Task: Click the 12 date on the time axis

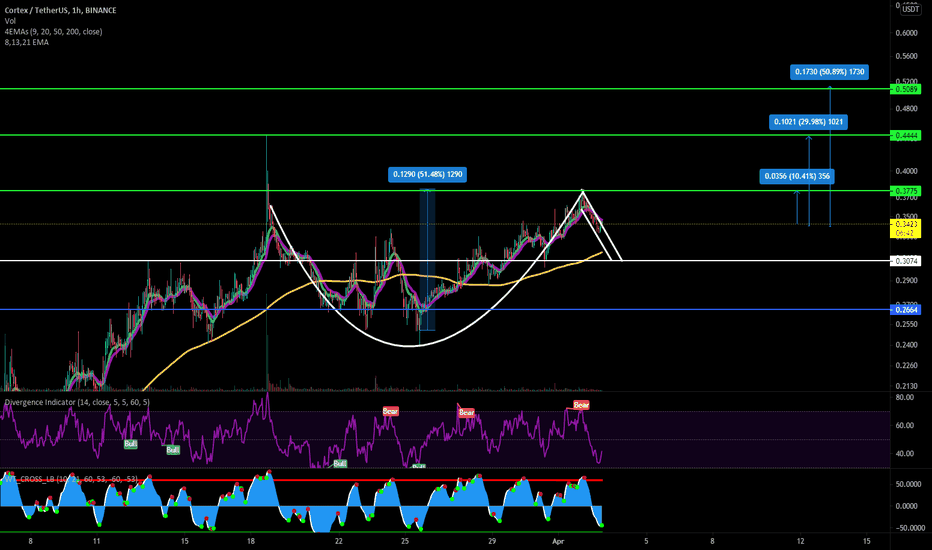Action: coord(801,541)
